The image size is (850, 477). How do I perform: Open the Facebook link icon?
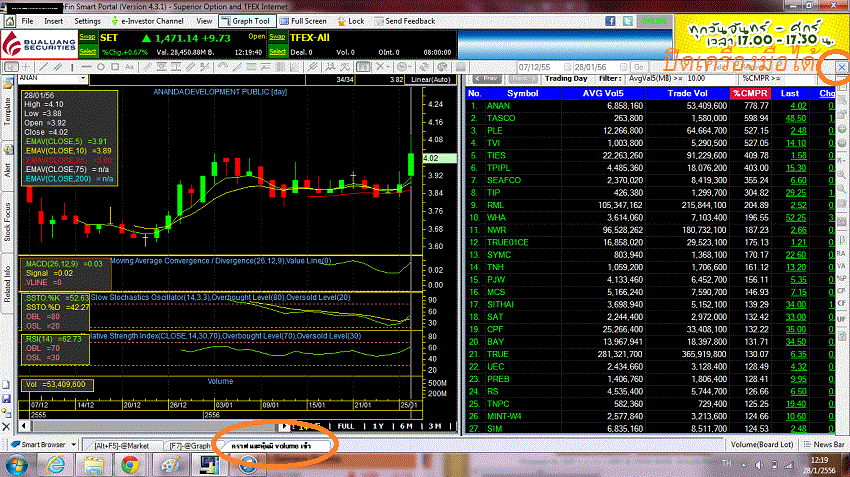pos(610,21)
